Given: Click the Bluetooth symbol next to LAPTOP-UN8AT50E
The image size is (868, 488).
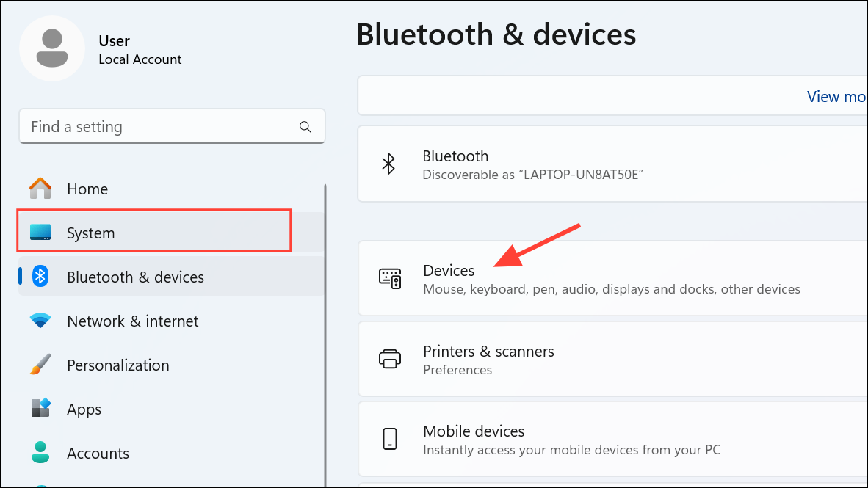Looking at the screenshot, I should point(389,164).
